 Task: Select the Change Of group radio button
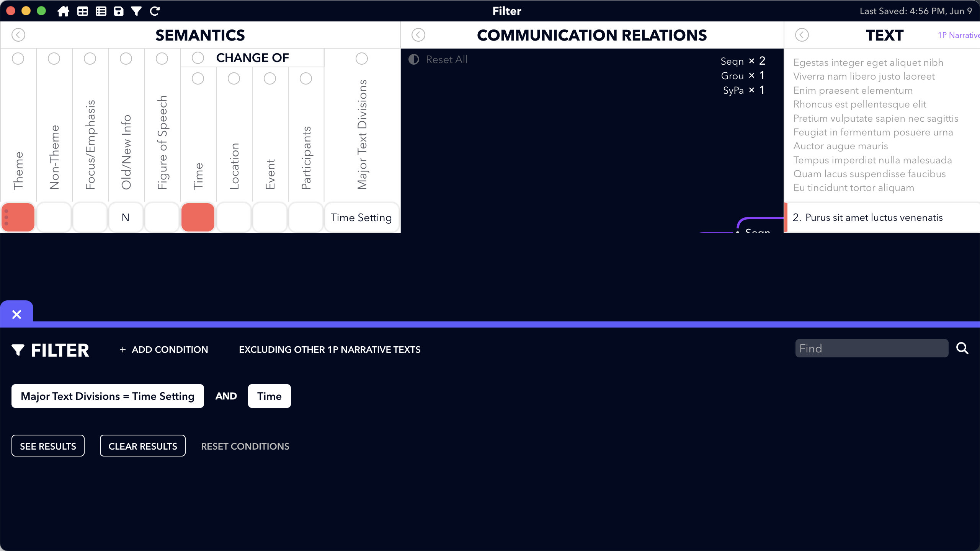coord(198,58)
